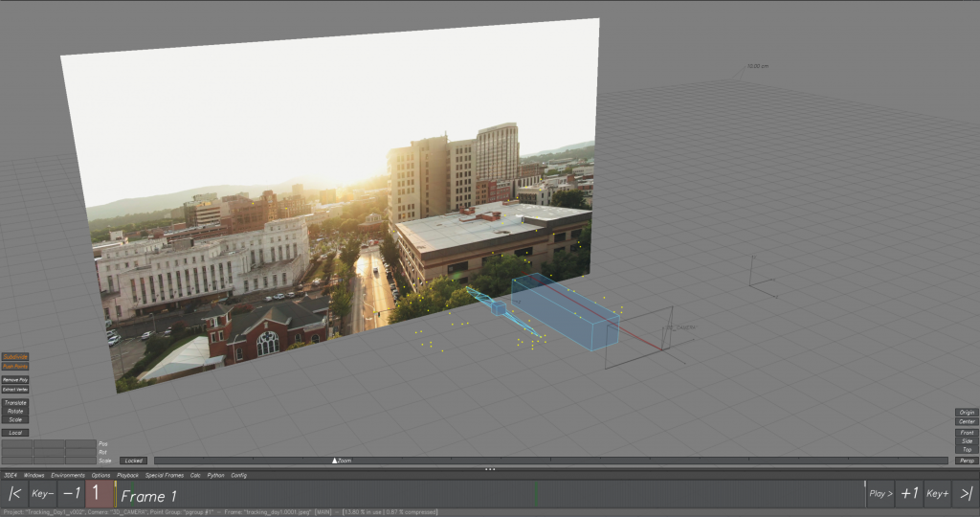The height and width of the screenshot is (517, 980).
Task: Click the Remove Poly button
Action: point(15,380)
